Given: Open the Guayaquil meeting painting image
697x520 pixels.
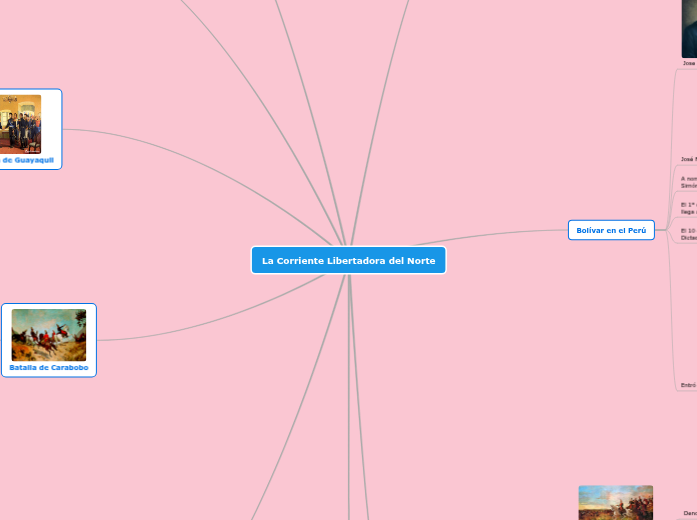Looking at the screenshot, I should (20, 124).
